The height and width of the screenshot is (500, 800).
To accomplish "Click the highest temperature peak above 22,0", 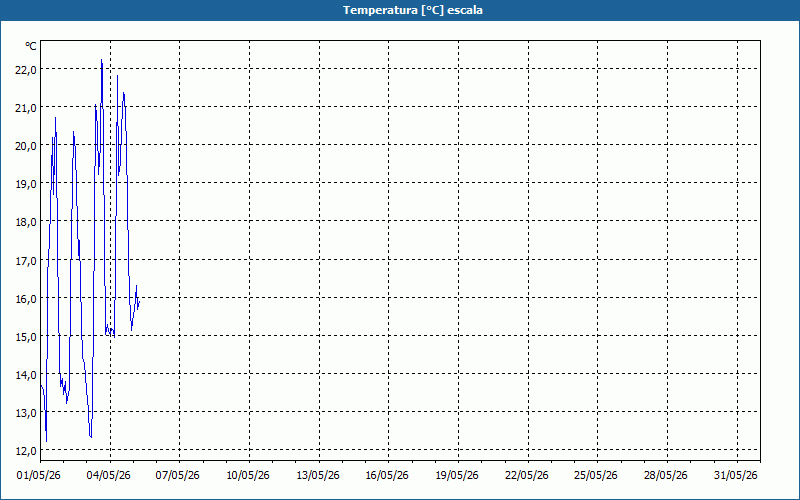I will pyautogui.click(x=102, y=60).
